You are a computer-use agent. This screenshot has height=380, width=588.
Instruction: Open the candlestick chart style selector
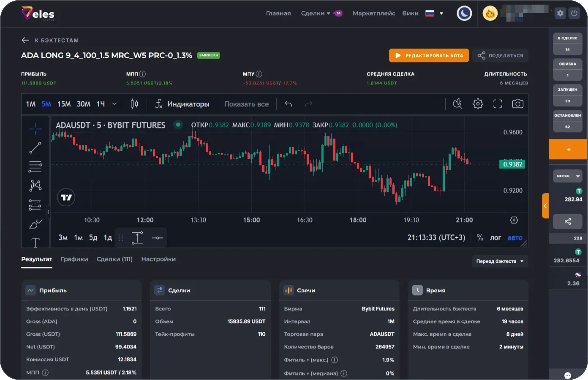(134, 104)
